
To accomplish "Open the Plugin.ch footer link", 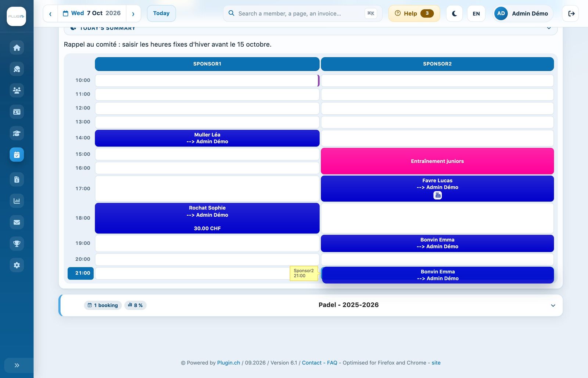I will pos(229,363).
